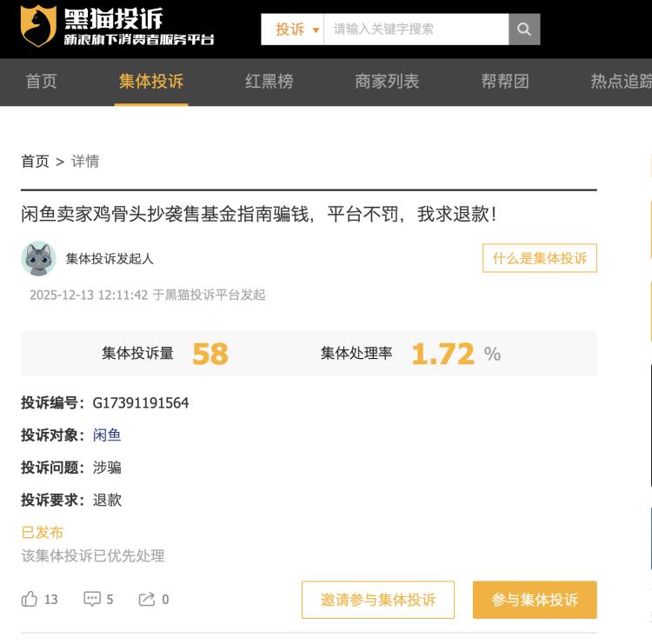Click the thumbs-up like icon
Image resolution: width=652 pixels, height=644 pixels.
point(29,599)
